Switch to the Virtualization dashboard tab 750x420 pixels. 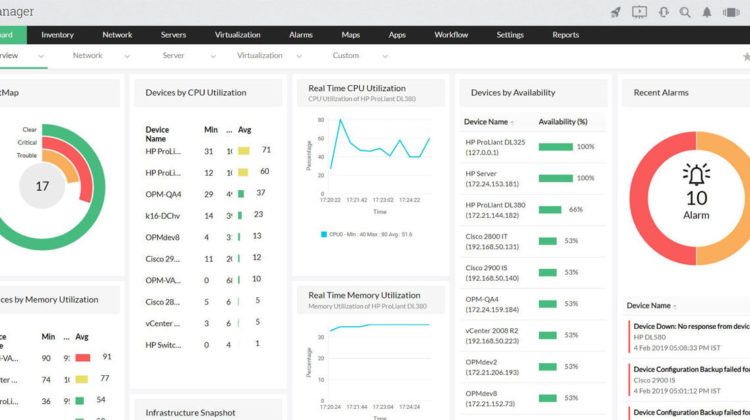coord(260,55)
